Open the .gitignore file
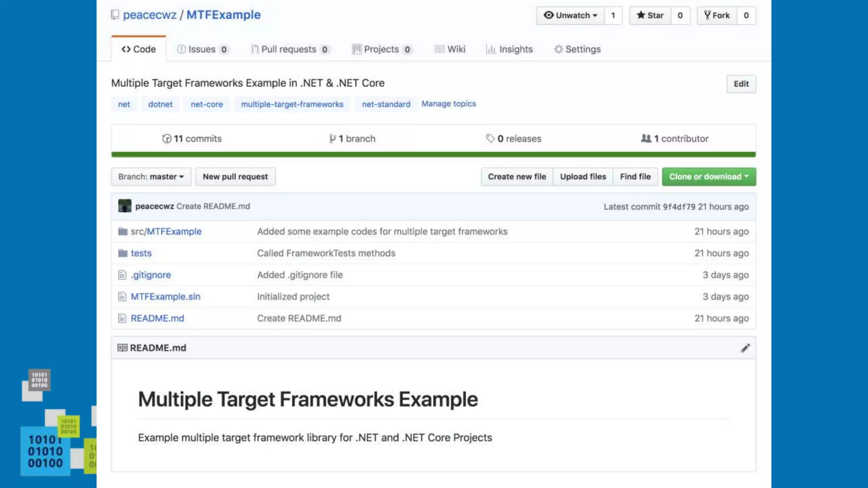Image resolution: width=868 pixels, height=488 pixels. tap(151, 275)
